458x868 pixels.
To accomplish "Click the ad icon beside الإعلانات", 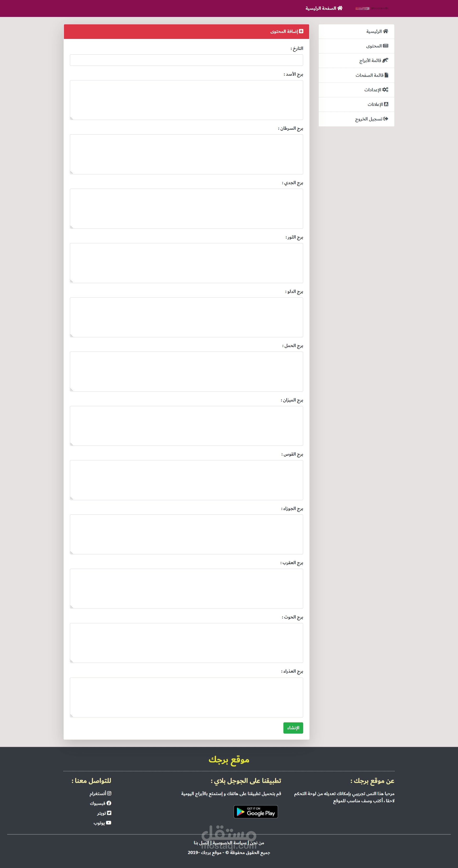I will point(386,104).
